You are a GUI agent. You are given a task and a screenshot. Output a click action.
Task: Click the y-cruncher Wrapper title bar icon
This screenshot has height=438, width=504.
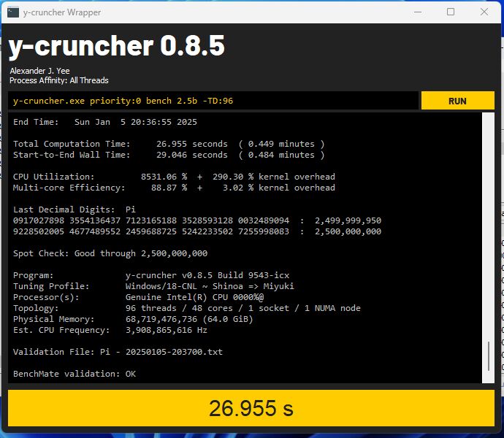coord(13,12)
